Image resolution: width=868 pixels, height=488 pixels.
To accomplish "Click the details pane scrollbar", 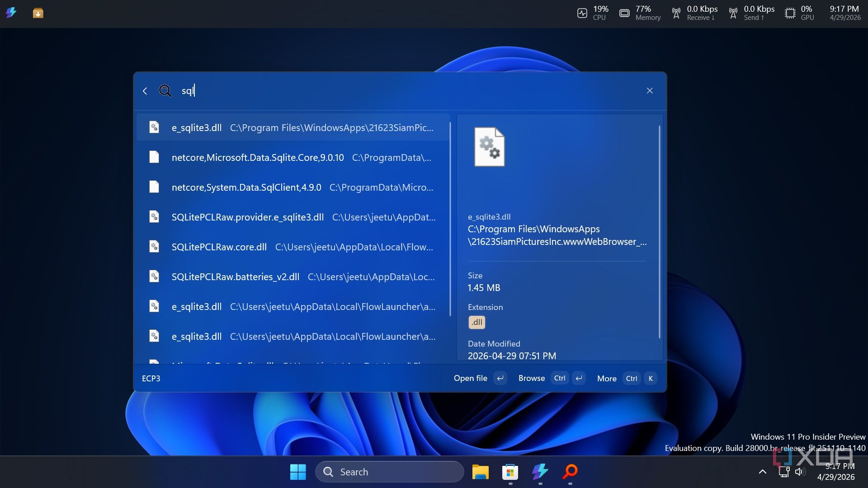I will 660,232.
